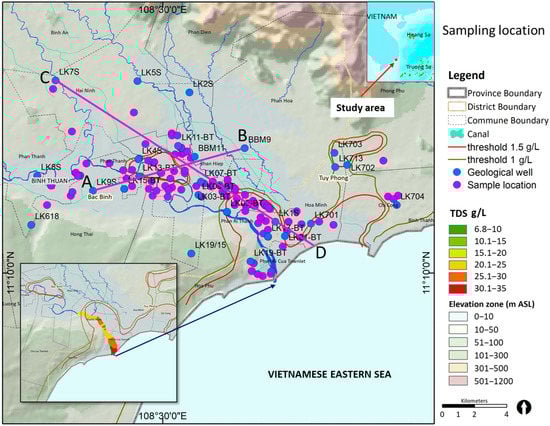Click the Province Boundary legend box
Viewport: 550px width, 426px height.
457,93
